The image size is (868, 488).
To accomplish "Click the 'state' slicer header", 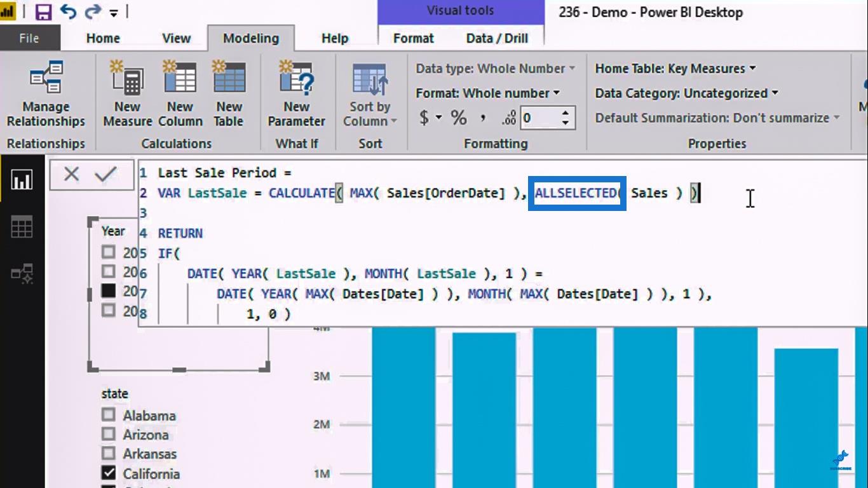I will click(114, 394).
